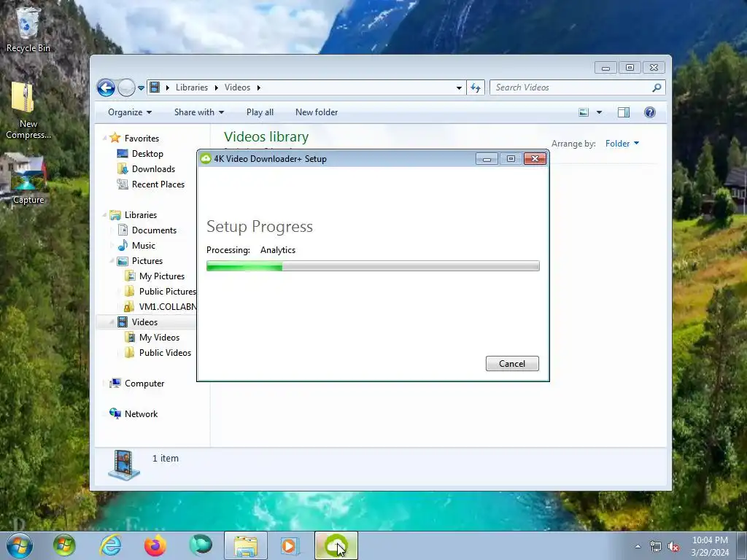The width and height of the screenshot is (747, 560).
Task: Cancel the 4K Video Downloader+ setup
Action: pos(512,364)
